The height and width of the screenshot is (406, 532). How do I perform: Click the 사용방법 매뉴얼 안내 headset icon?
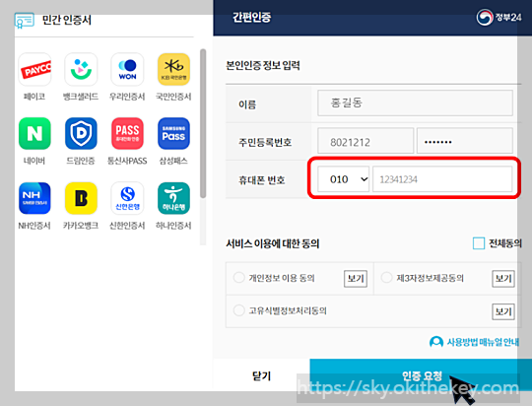click(436, 342)
